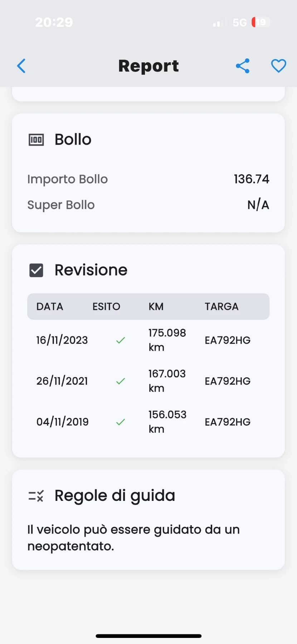297x644 pixels.
Task: Tap the Regole di guida rules icon
Action: (x=36, y=496)
